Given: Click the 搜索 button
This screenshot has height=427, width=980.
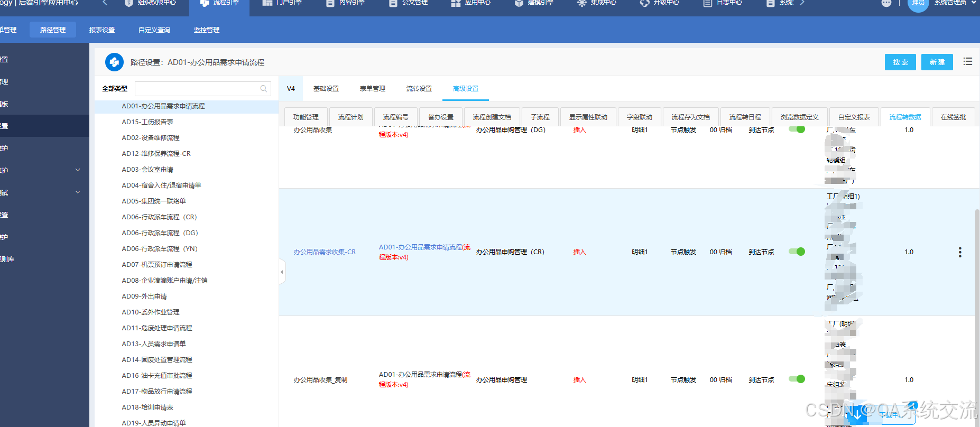Looking at the screenshot, I should (901, 62).
